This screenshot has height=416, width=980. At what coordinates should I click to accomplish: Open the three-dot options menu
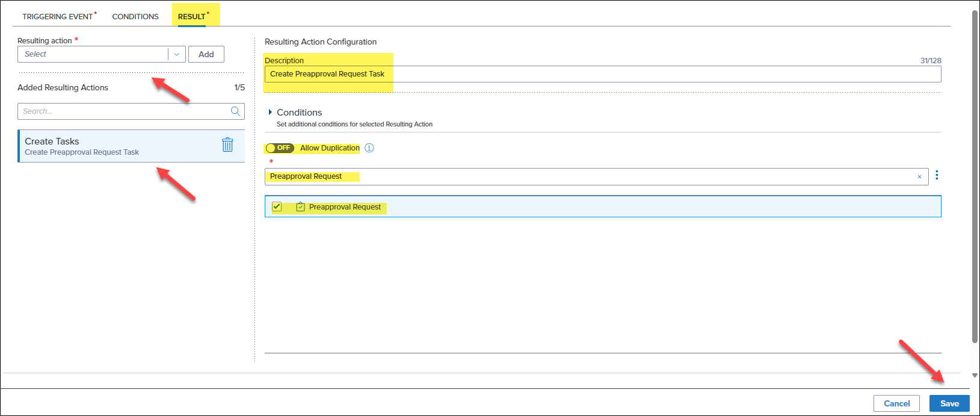[937, 176]
